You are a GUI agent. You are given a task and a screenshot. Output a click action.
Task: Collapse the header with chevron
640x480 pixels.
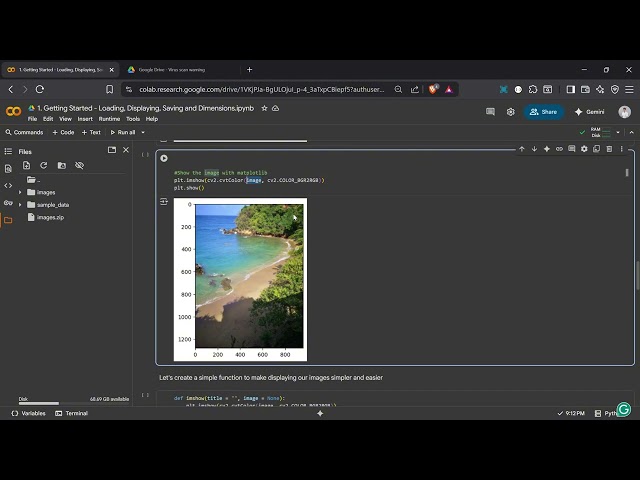(631, 132)
